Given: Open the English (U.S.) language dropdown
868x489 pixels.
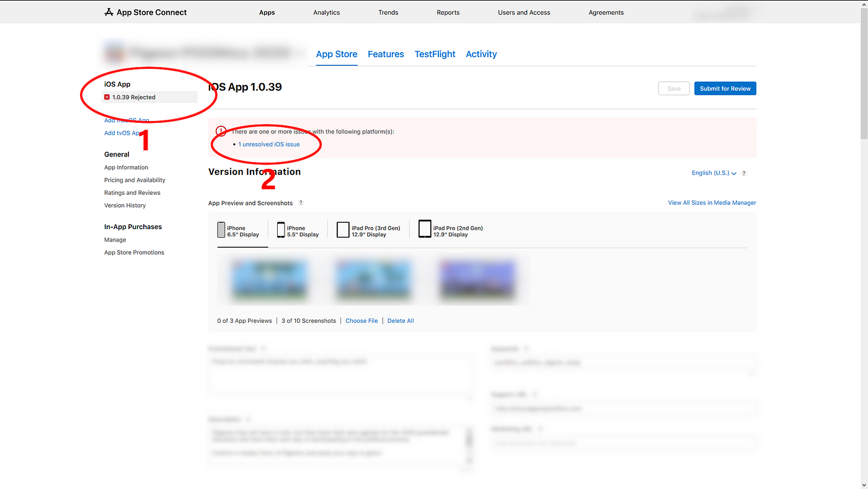Looking at the screenshot, I should (714, 173).
